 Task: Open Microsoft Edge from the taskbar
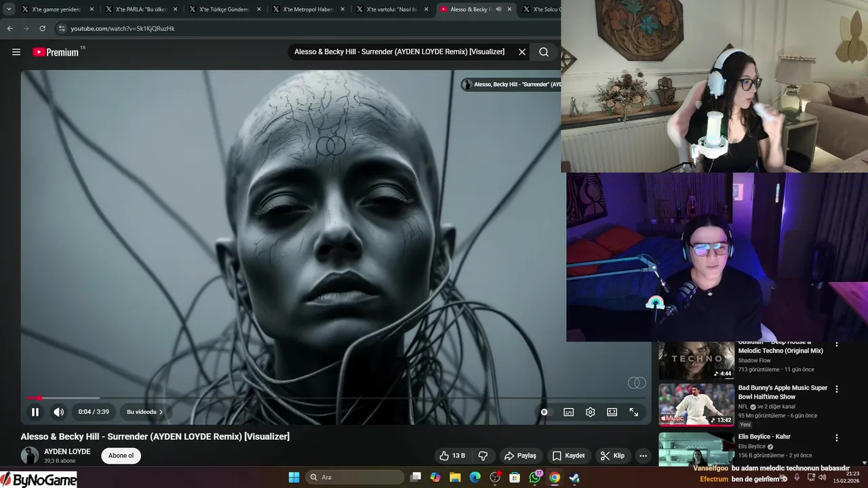[x=475, y=477]
